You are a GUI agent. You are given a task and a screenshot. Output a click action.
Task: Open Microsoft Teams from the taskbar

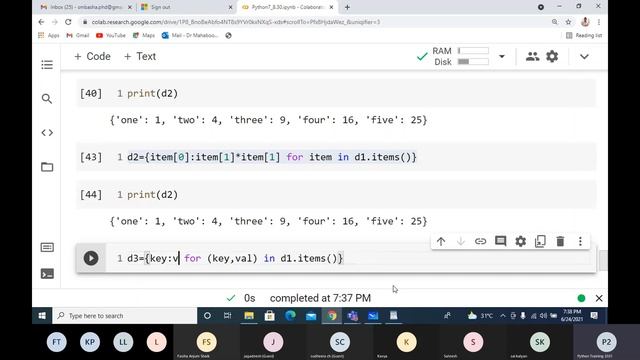pyautogui.click(x=353, y=316)
